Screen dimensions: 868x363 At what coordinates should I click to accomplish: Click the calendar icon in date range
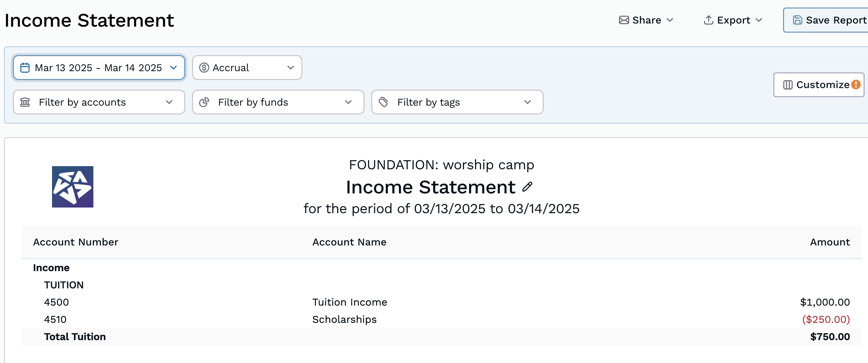point(25,68)
